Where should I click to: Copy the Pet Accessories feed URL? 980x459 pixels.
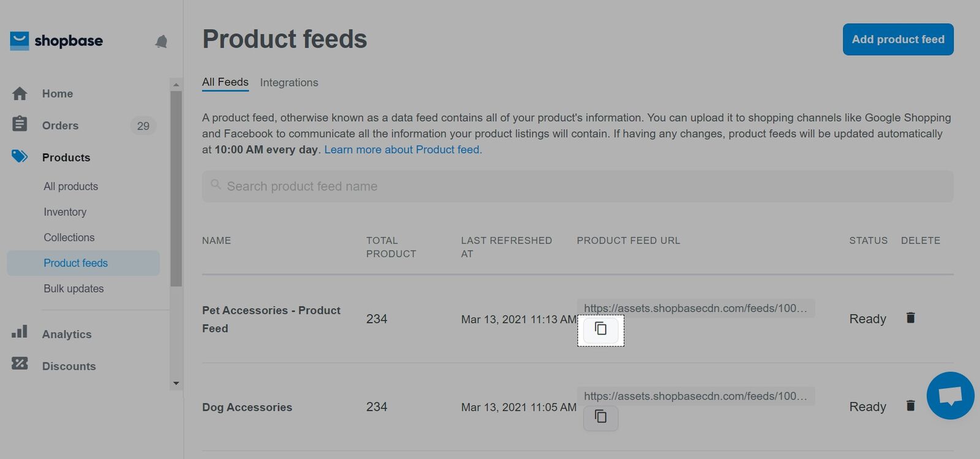click(600, 329)
